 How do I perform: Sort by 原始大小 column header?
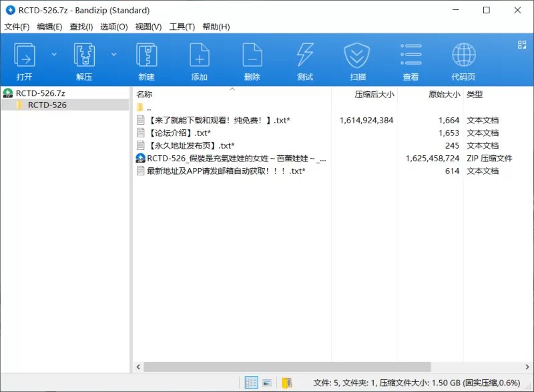coord(445,94)
